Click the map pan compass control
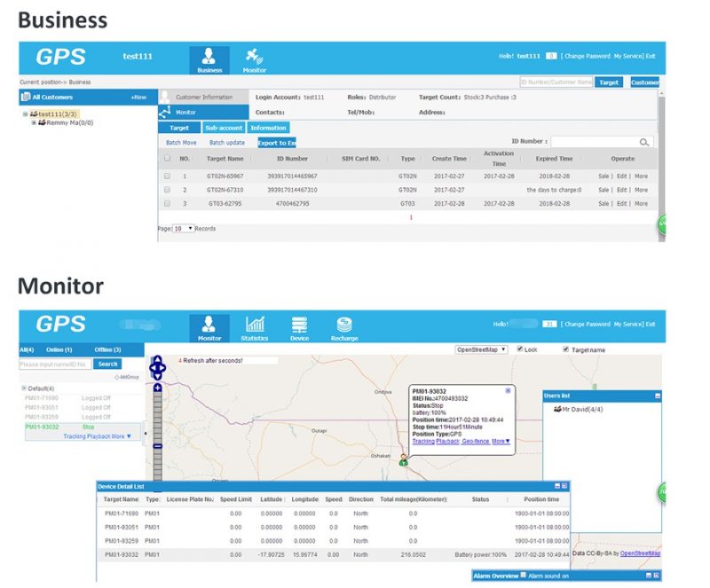Screen dimensions: 710x588 click(x=156, y=366)
